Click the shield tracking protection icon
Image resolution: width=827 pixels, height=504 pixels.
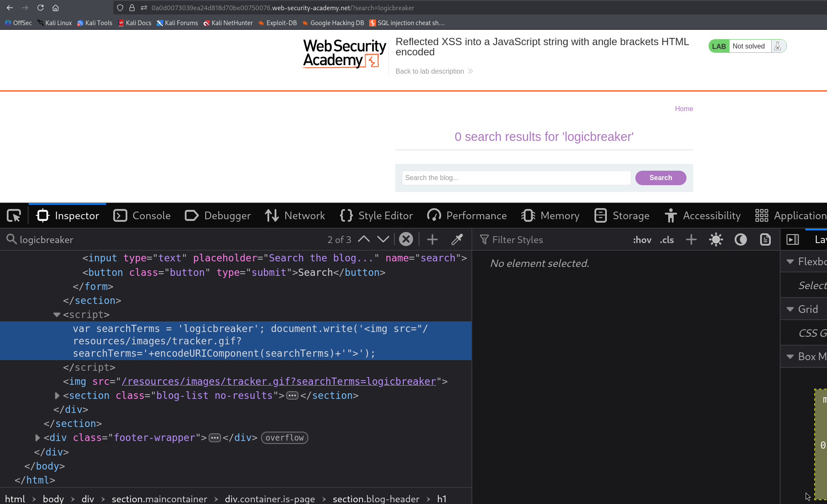tap(120, 8)
